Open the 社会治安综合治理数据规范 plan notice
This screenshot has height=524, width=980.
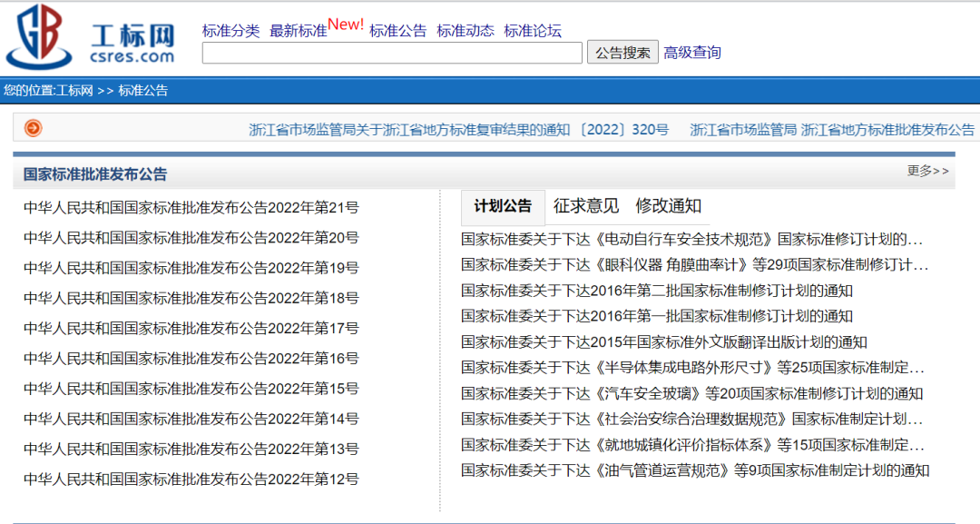pos(691,419)
